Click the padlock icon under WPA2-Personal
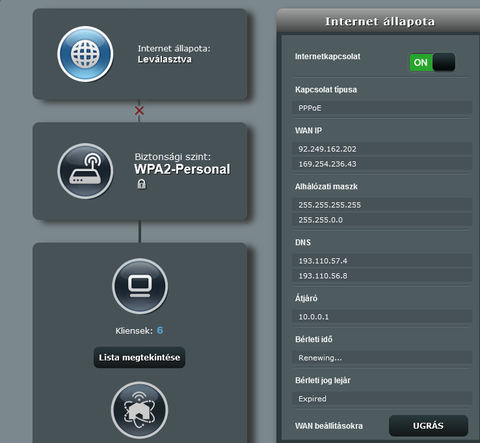The height and width of the screenshot is (443, 480). tap(142, 184)
